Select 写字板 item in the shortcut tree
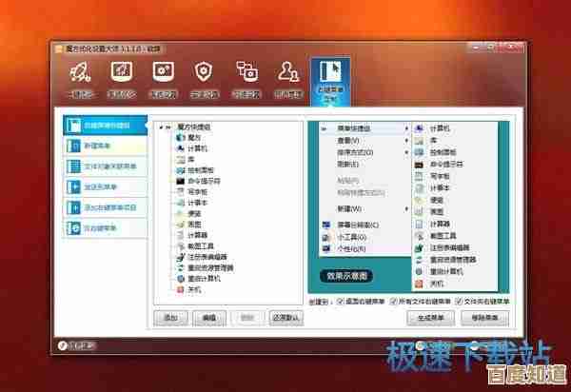 [192, 192]
